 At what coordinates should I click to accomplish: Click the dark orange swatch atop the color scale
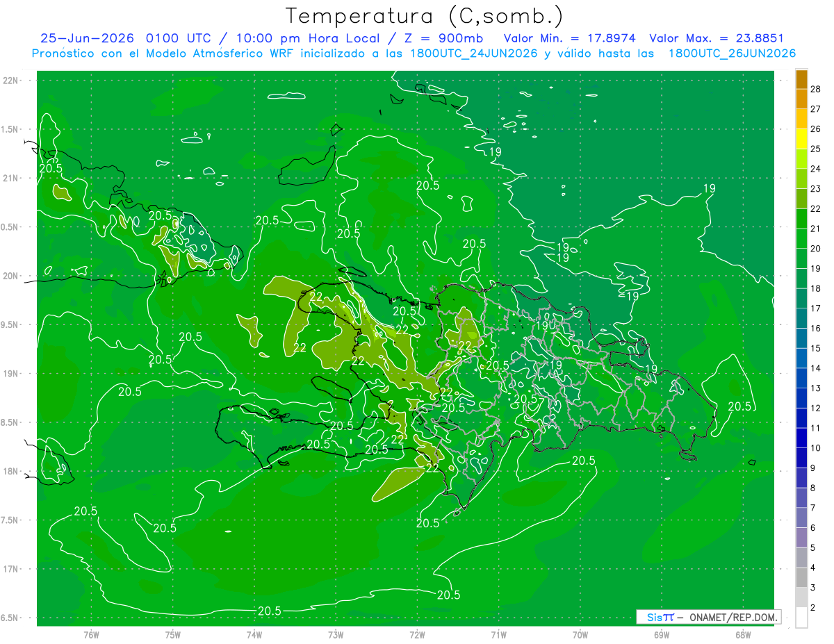click(801, 80)
